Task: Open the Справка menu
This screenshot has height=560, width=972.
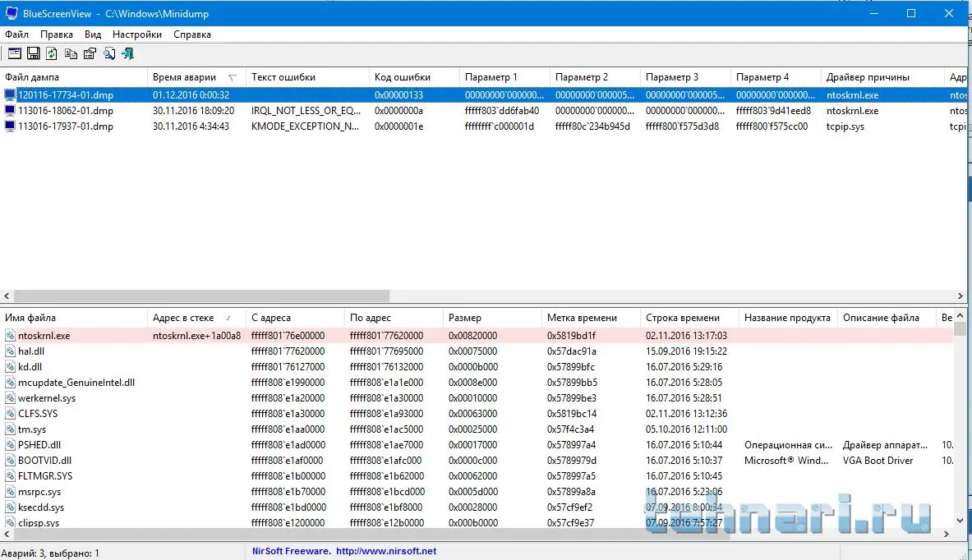Action: click(x=192, y=34)
